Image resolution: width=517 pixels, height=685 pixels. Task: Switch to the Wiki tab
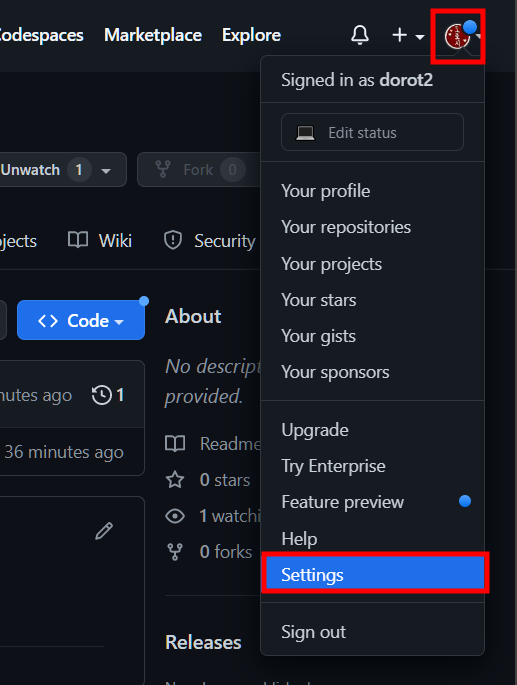100,240
